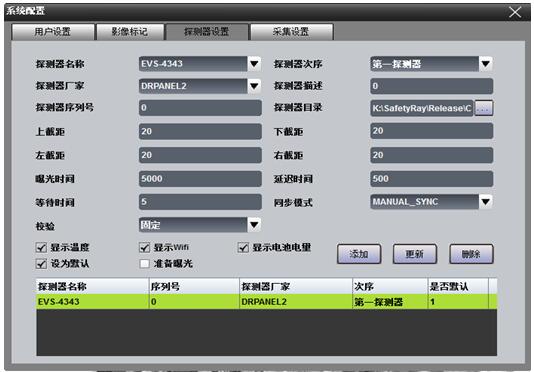Toggle the 显示电池电量 checkbox

pos(243,247)
